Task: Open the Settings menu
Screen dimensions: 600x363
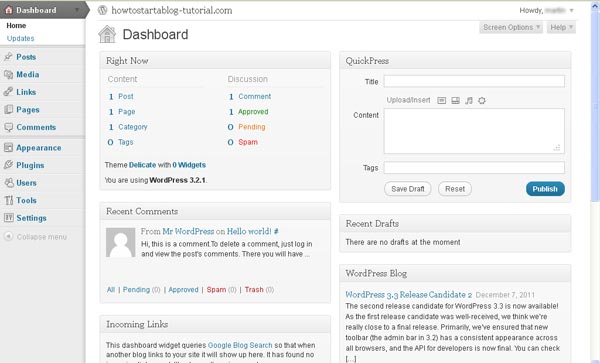Action: [x=31, y=218]
